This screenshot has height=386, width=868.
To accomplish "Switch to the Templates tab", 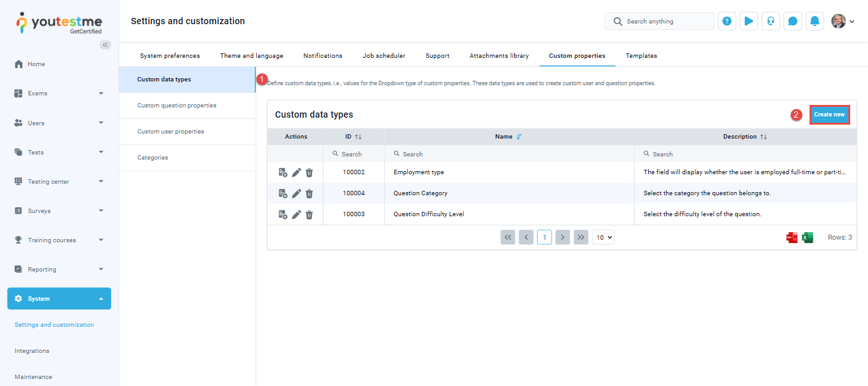I will tap(641, 56).
